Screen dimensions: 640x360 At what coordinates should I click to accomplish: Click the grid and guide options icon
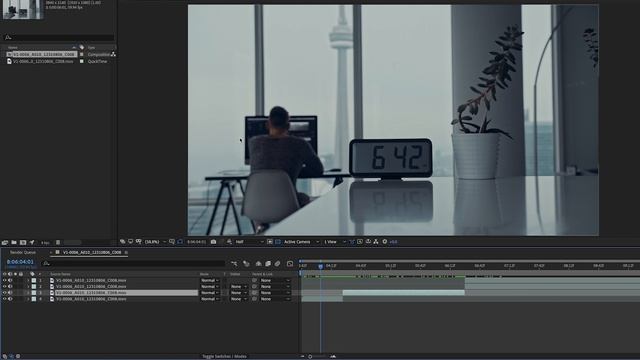172,242
